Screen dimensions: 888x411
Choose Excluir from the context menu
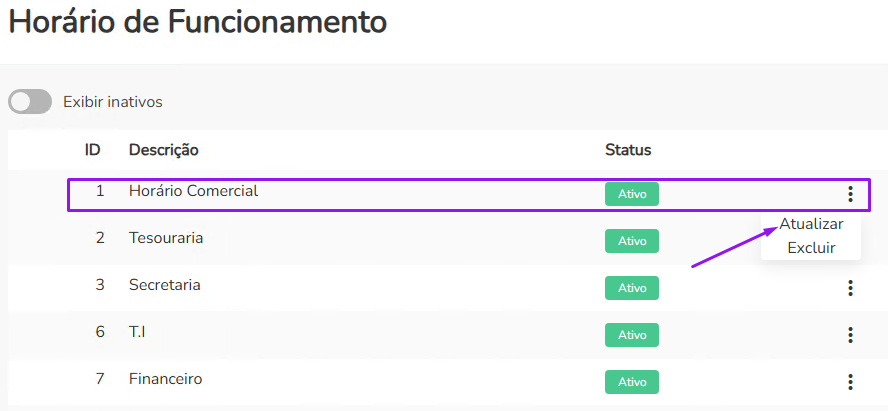pyautogui.click(x=811, y=248)
